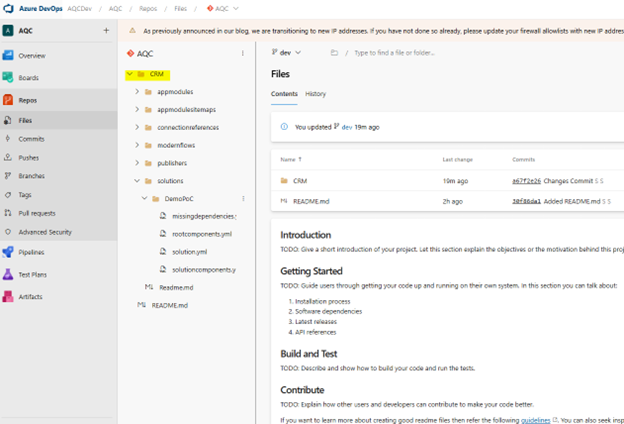Select rootcomponents.yml in tree
Viewport: 624px width, 424px height.
202,234
